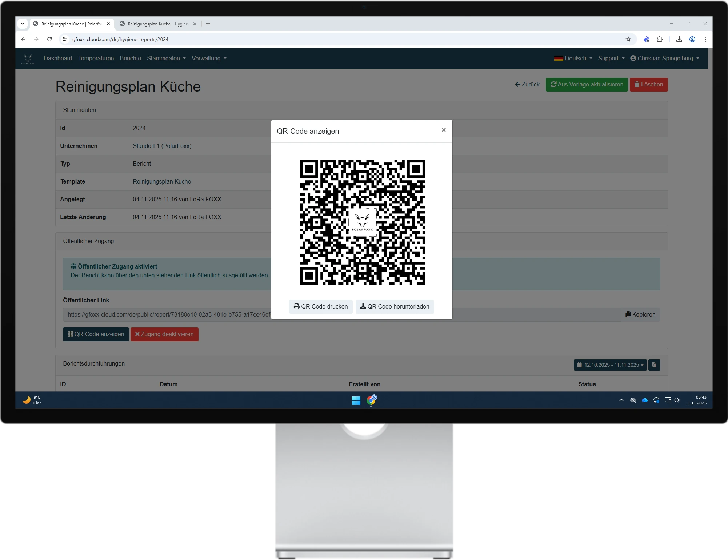Select the calendar icon in the date range button
Viewport: 728px width, 560px height.
[x=580, y=365]
